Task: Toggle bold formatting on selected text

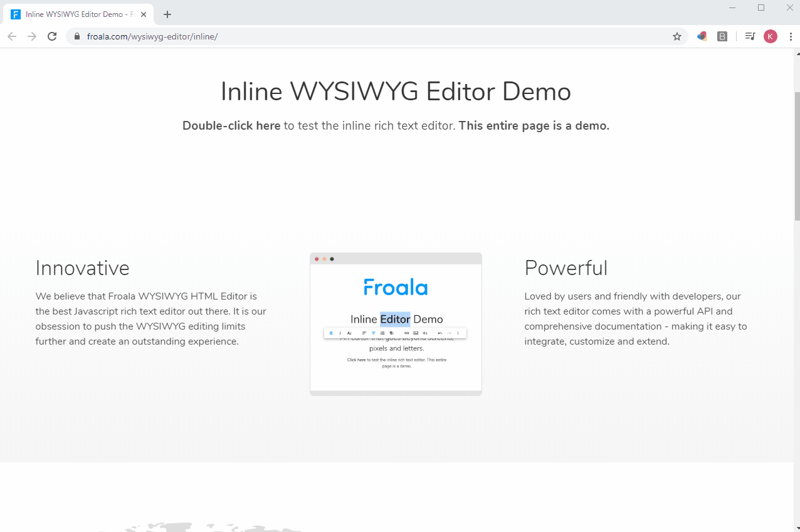Action: (330, 333)
